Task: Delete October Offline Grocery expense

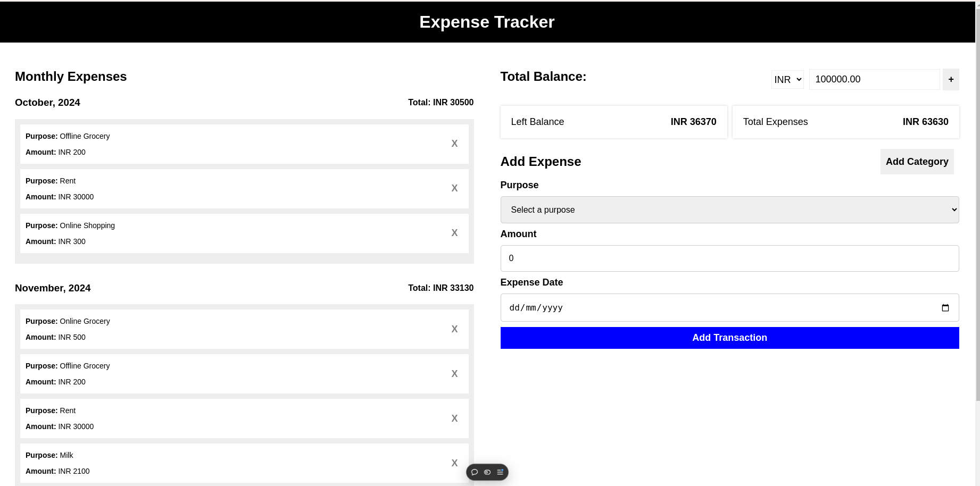Action: [454, 144]
